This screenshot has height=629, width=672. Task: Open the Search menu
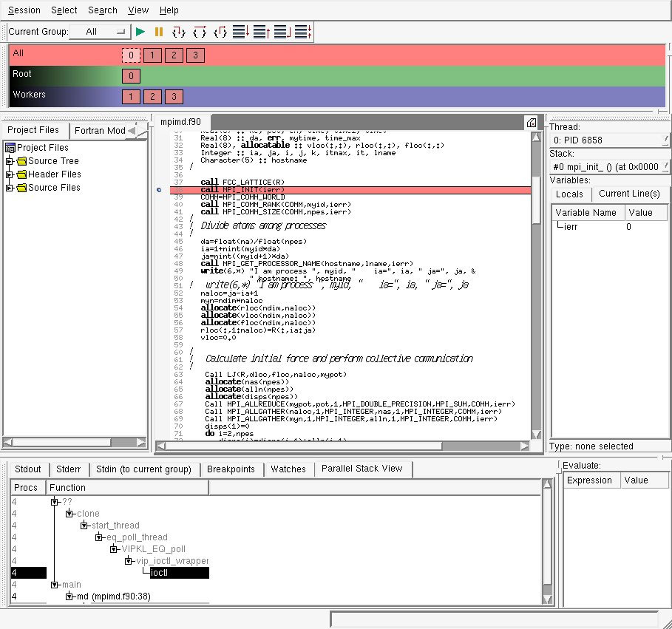[102, 10]
